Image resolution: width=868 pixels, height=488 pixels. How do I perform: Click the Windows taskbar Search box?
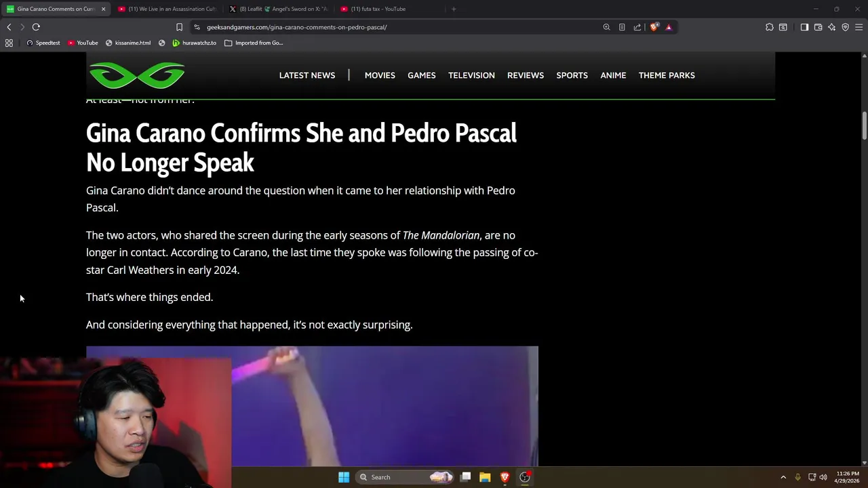pyautogui.click(x=404, y=477)
